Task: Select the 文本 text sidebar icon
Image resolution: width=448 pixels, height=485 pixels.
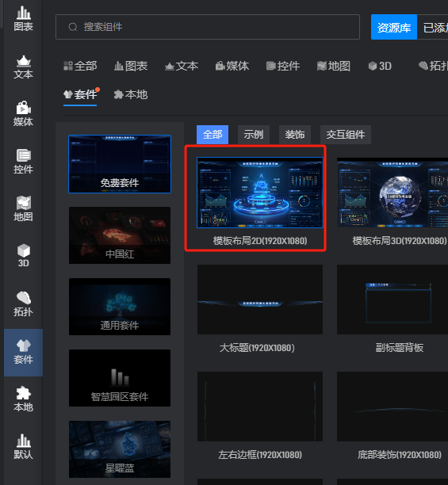Action: 23,67
